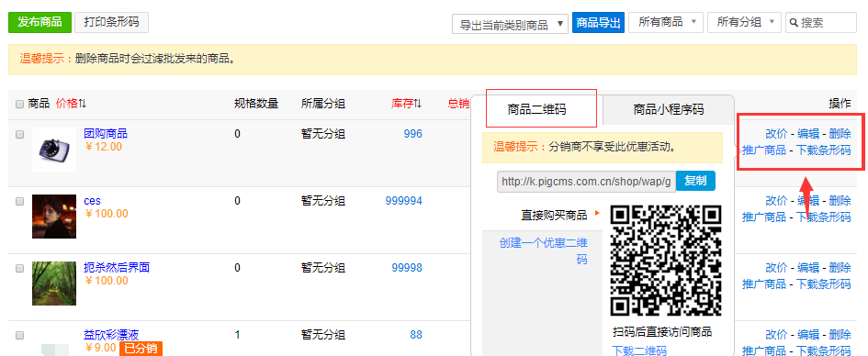Click the 规格数量 column header
The image size is (868, 356).
click(256, 104)
